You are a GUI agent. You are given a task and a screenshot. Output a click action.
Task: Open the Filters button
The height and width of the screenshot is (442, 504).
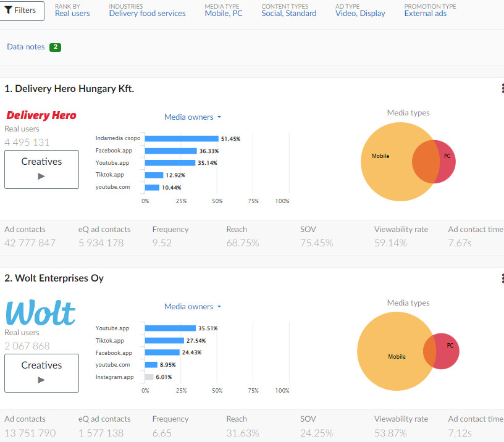coord(21,10)
